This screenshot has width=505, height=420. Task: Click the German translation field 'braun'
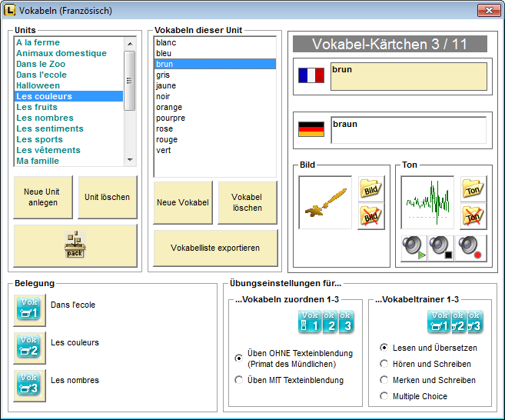[x=408, y=130]
